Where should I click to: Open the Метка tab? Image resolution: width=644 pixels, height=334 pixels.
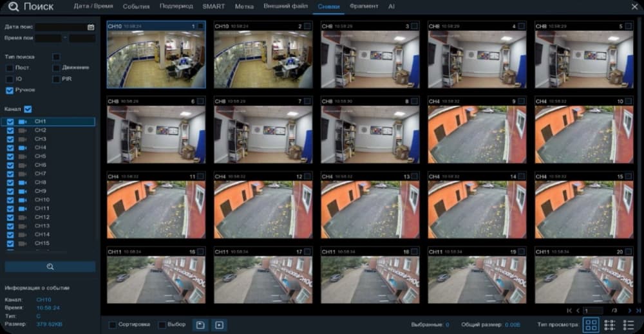[x=244, y=6]
